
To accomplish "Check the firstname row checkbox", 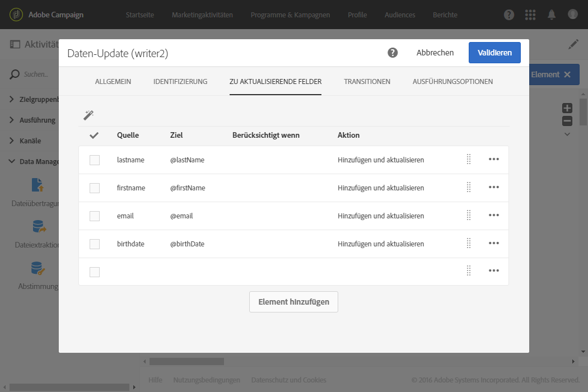I will [95, 188].
